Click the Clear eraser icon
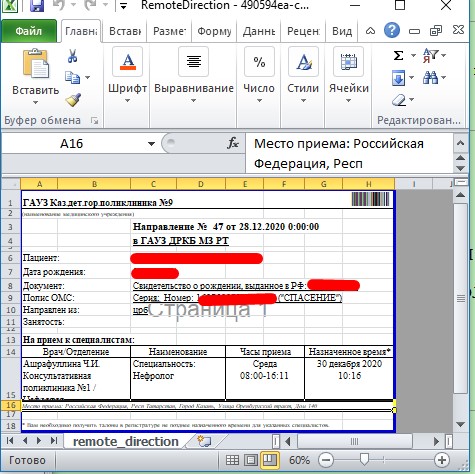The width and height of the screenshot is (475, 474). pyautogui.click(x=399, y=100)
